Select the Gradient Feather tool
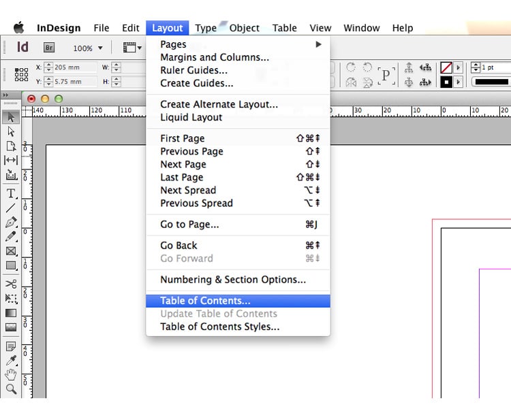511x420 pixels. pos(11,327)
